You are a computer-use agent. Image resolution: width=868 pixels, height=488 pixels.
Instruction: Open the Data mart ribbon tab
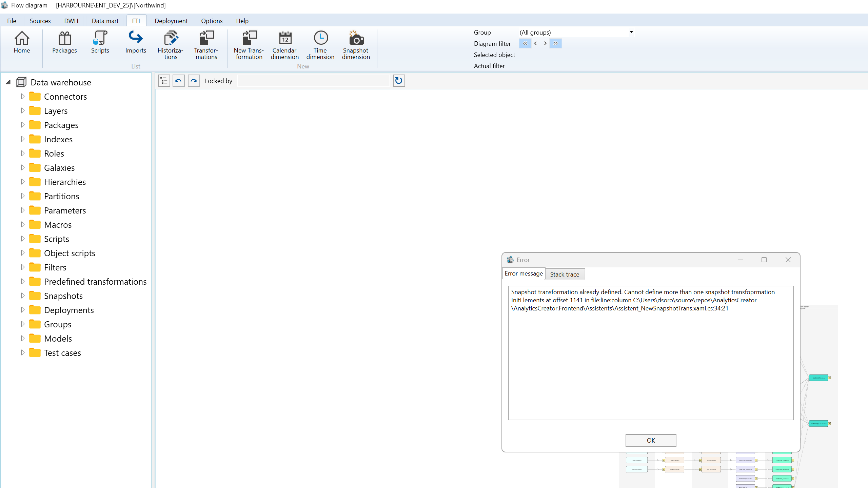(x=105, y=21)
